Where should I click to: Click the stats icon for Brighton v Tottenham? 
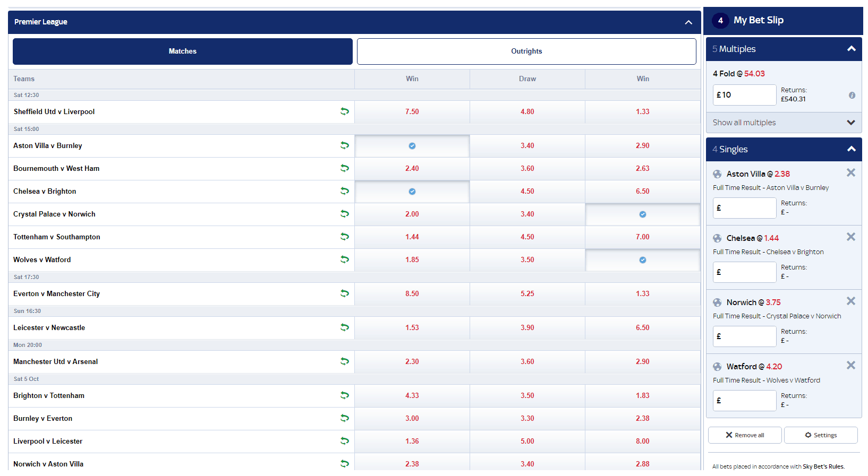[x=345, y=395]
